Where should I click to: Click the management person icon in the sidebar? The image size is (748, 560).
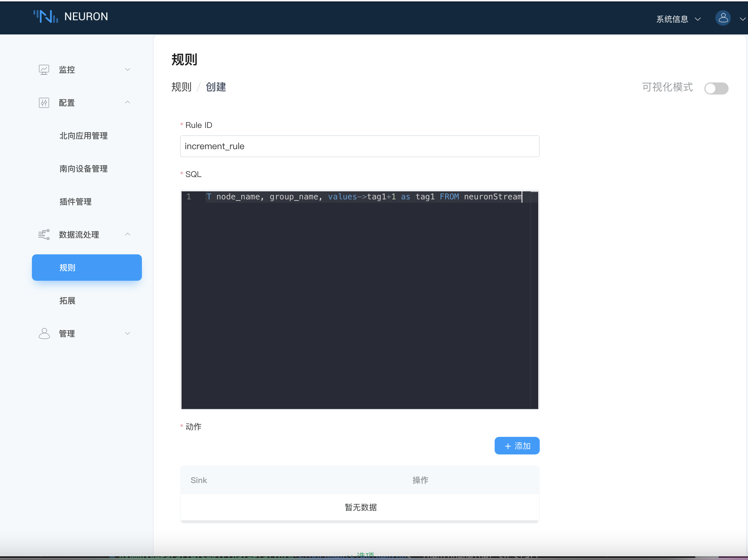tap(44, 334)
